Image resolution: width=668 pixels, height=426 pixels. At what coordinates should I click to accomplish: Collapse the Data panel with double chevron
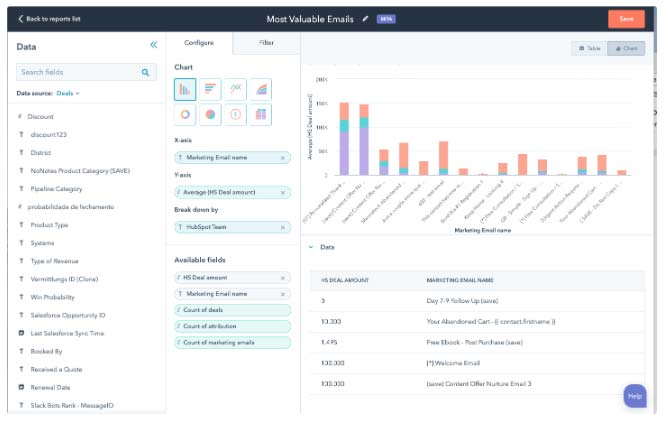coord(153,45)
